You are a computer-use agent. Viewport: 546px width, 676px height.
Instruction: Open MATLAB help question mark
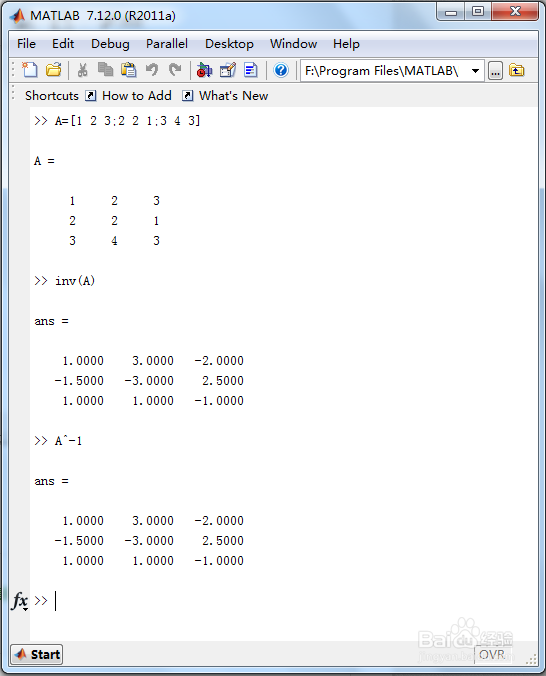click(x=281, y=70)
